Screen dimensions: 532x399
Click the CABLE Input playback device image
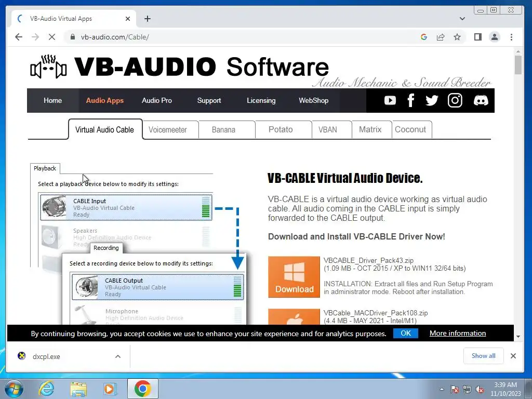pos(54,207)
